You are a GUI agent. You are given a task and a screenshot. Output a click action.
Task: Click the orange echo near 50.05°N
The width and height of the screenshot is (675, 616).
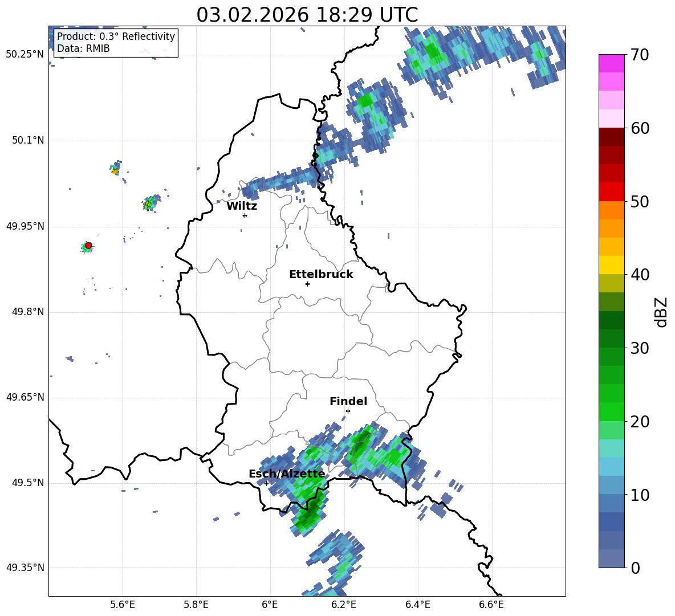tap(115, 171)
